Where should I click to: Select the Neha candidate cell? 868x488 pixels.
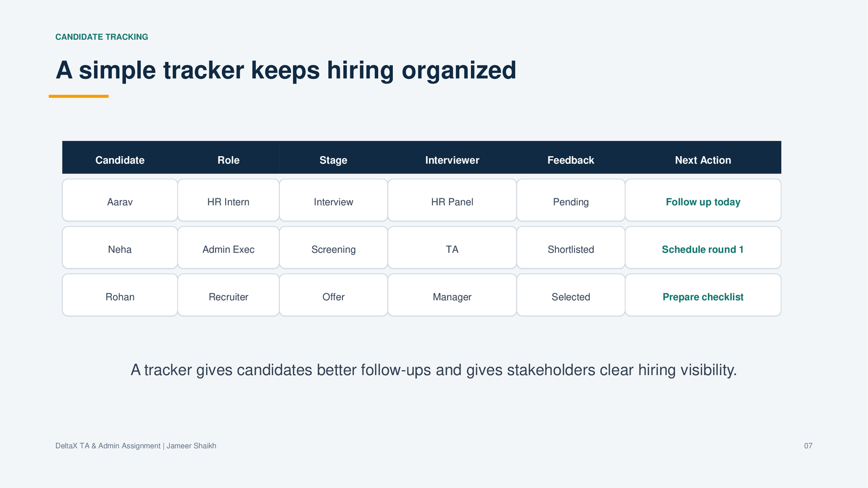tap(120, 247)
